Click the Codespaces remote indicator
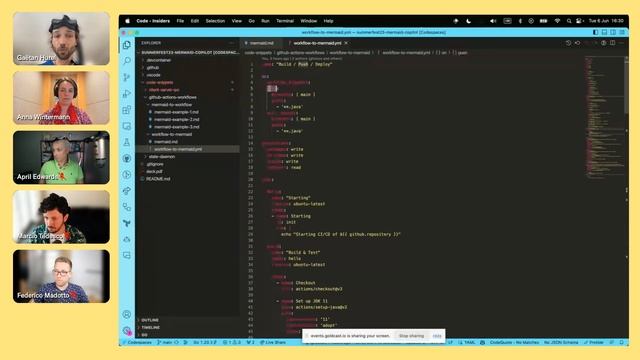 click(137, 342)
